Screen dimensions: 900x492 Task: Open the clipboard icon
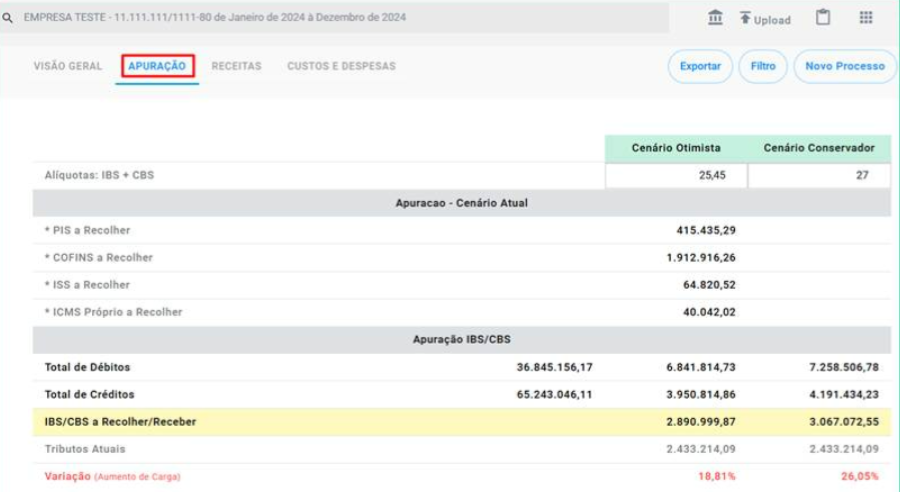click(823, 17)
